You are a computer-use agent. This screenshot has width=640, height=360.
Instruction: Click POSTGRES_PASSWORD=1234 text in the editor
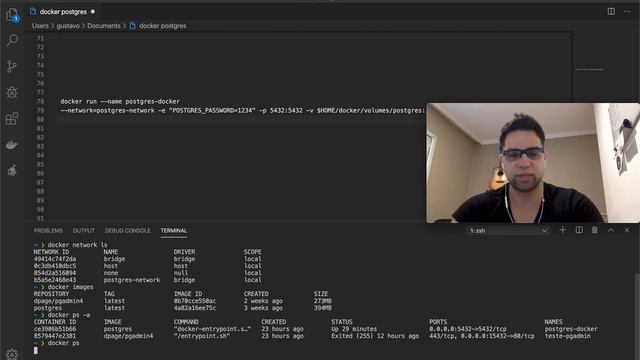pos(212,110)
